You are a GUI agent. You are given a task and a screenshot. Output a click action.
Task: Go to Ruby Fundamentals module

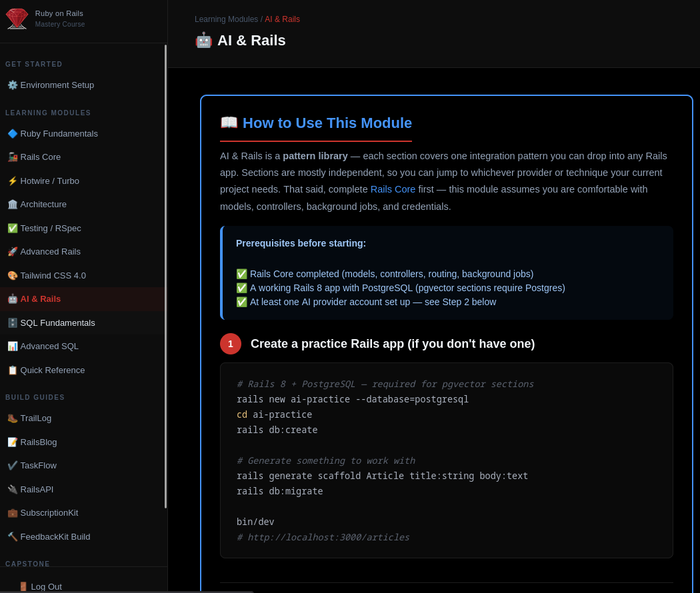click(x=82, y=133)
